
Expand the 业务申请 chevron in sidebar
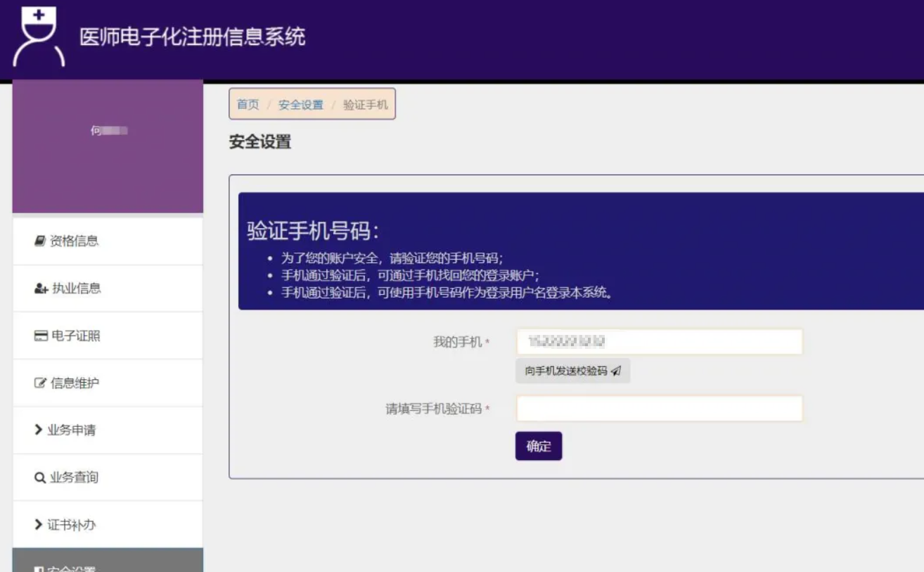pyautogui.click(x=39, y=430)
